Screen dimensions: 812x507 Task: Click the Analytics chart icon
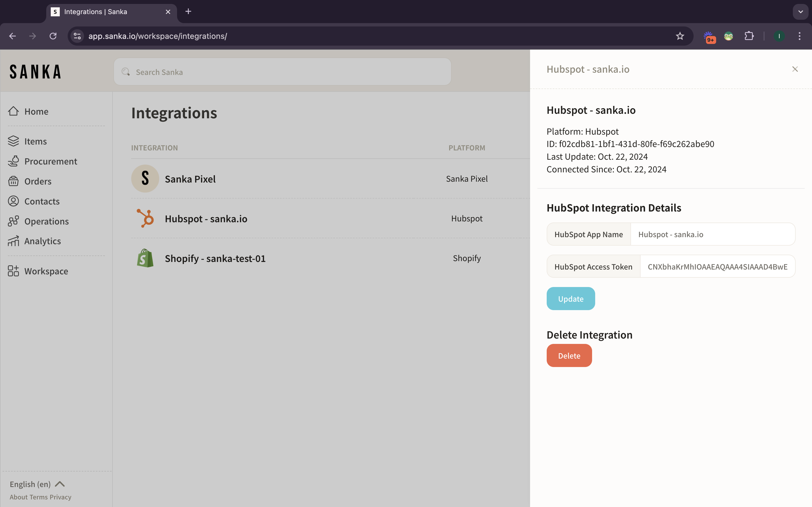pos(14,241)
